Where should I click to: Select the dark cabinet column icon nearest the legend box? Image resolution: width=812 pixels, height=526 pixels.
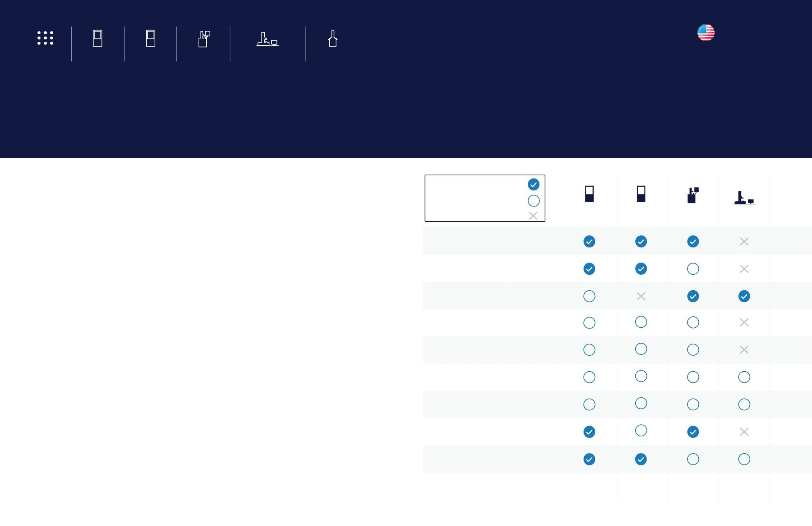click(589, 194)
